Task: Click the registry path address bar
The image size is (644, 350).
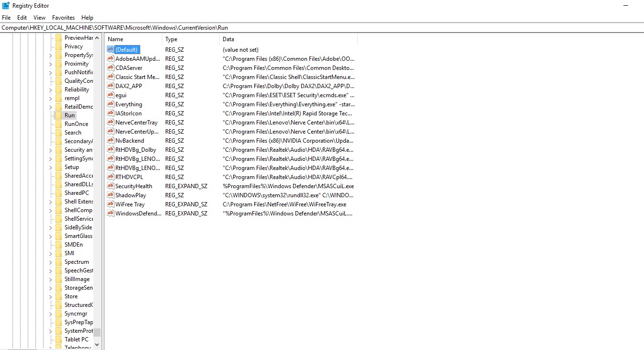Action: (322, 27)
